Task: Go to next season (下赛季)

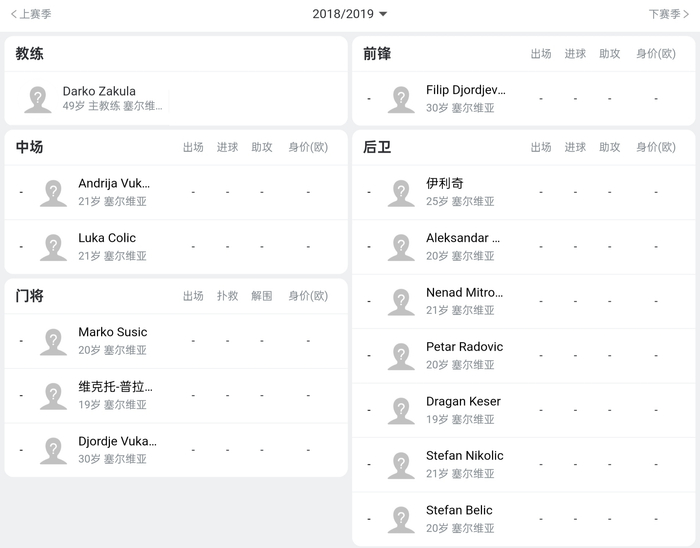Action: 668,14
